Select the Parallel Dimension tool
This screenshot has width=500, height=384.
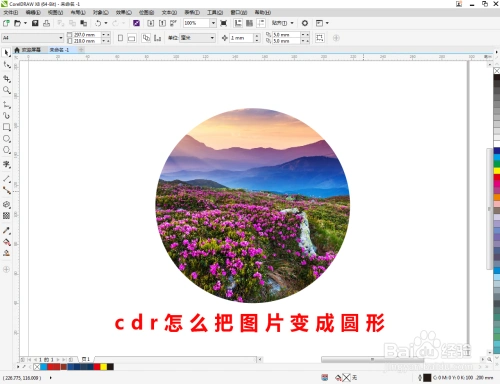tap(6, 179)
